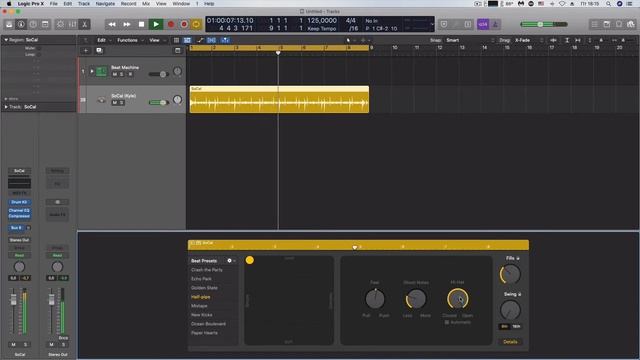Toggle the Toolbar button in control bar
Screen dimensions: 640x360
pos(45,24)
